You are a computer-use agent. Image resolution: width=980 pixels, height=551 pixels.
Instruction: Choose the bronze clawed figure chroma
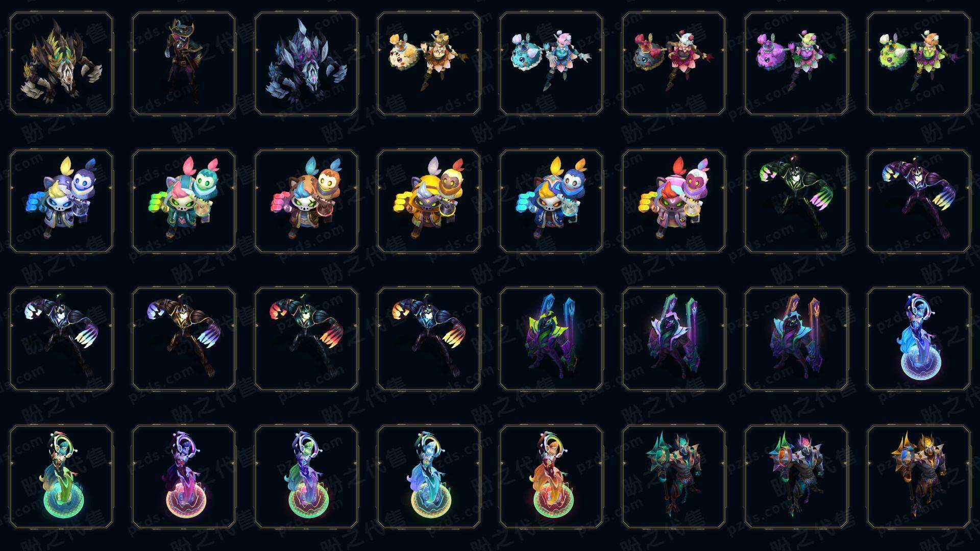click(x=184, y=339)
